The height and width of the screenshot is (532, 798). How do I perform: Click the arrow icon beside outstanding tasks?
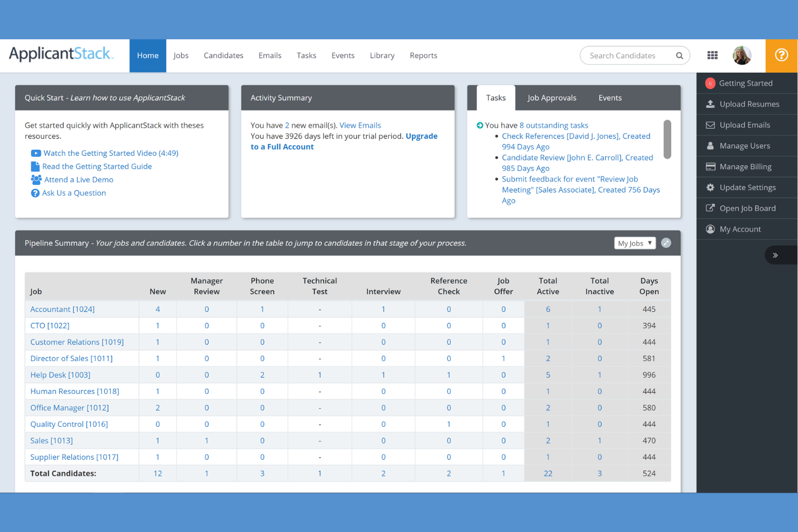(480, 126)
